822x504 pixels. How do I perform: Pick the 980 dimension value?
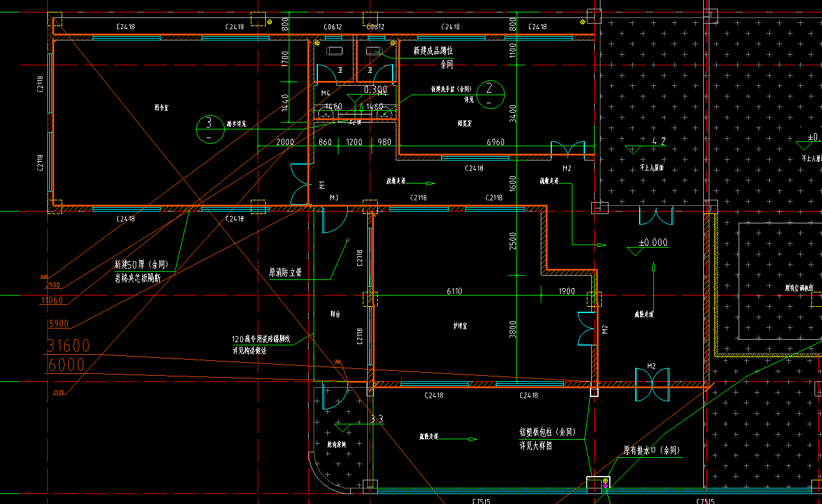pos(385,142)
